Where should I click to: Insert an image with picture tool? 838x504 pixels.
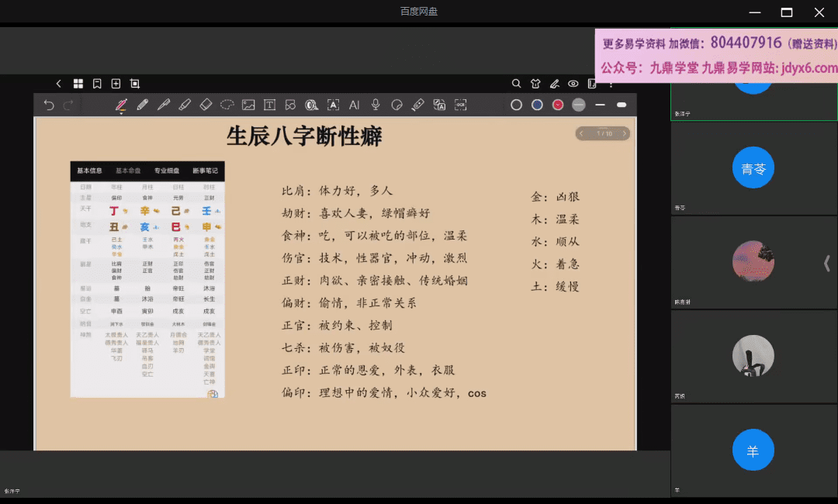click(x=248, y=105)
